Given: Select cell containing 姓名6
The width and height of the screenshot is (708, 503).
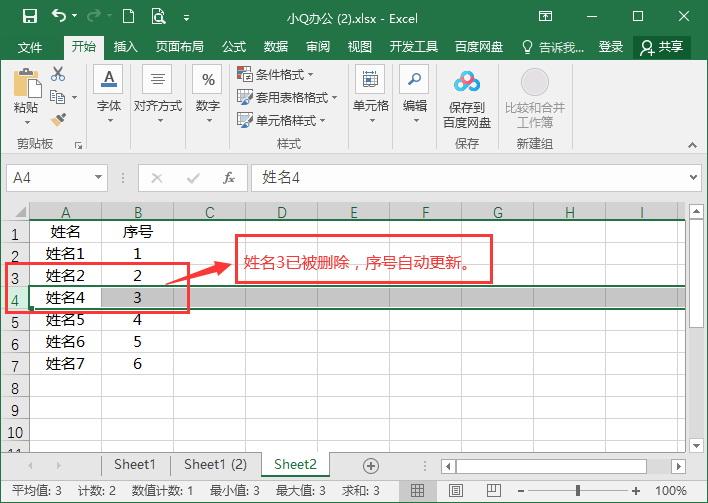Looking at the screenshot, I should (65, 342).
